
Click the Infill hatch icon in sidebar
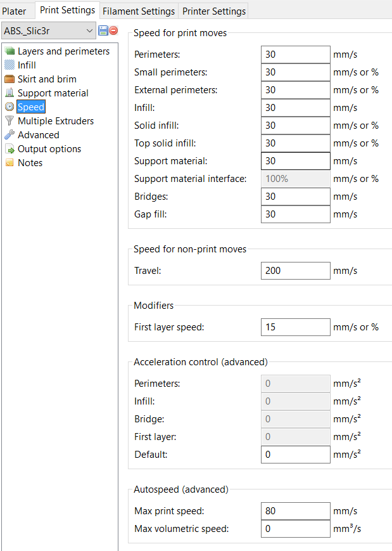(x=9, y=65)
